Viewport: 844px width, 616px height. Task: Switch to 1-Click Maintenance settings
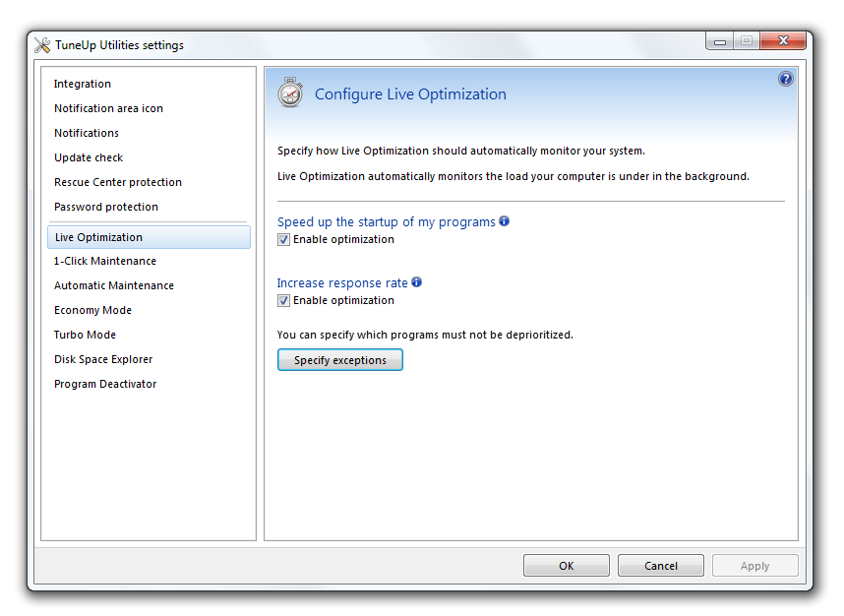pyautogui.click(x=105, y=262)
